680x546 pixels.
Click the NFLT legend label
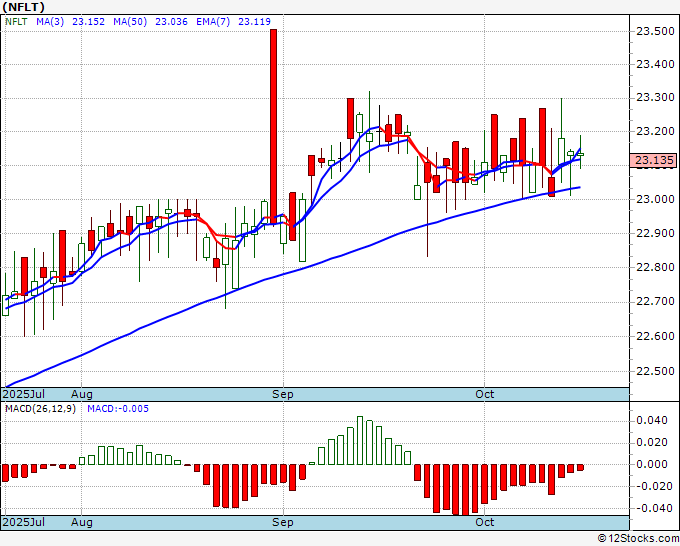point(16,22)
